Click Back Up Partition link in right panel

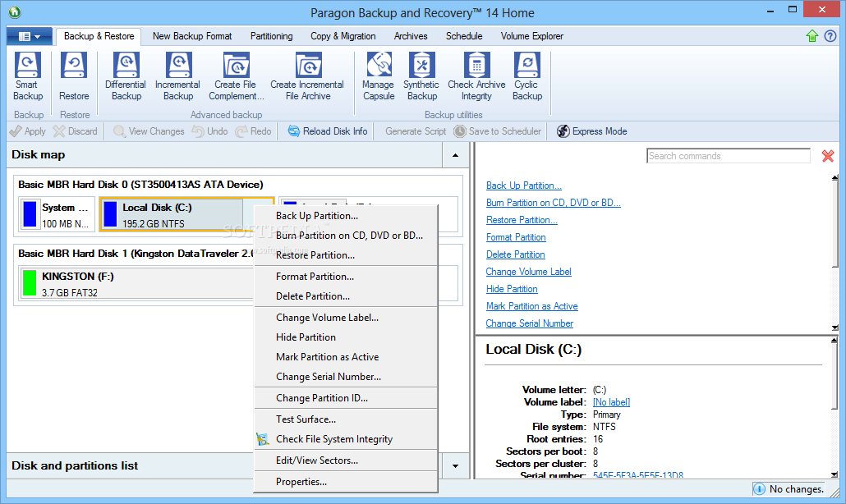(x=523, y=186)
